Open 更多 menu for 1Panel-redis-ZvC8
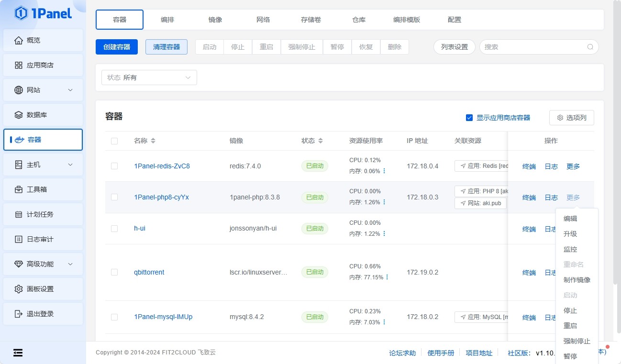Viewport: 621px width, 364px height. (573, 166)
